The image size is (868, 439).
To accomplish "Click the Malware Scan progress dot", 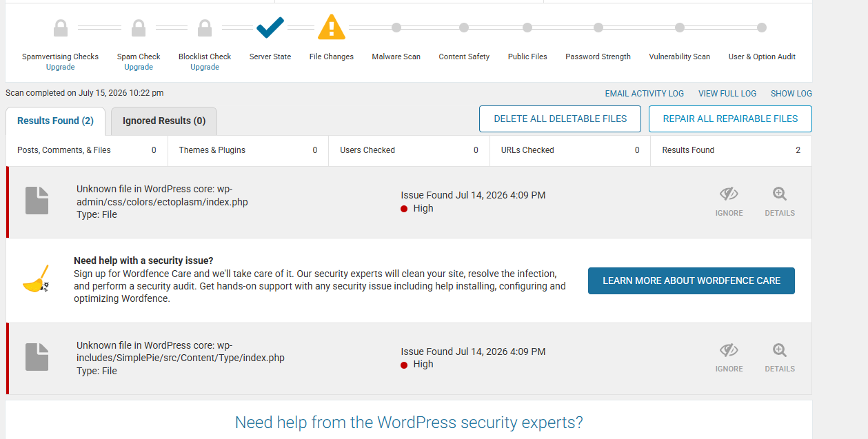I will [396, 28].
